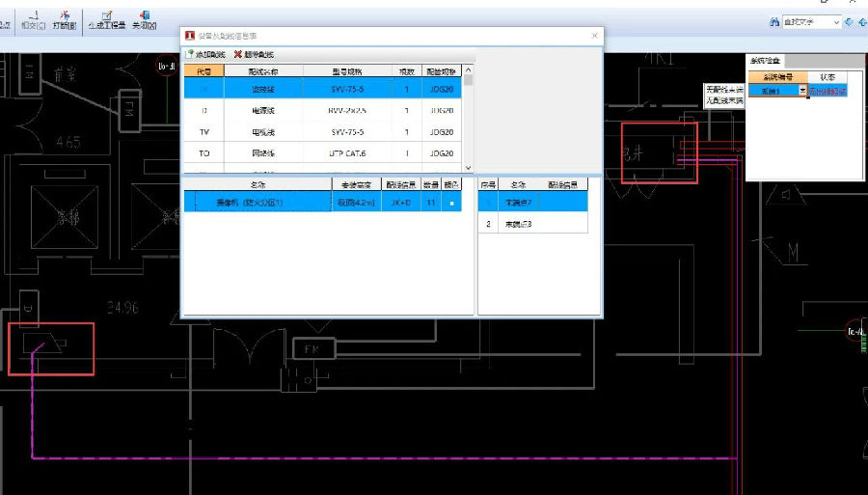Click the 关闭 toolbar icon
Viewport: 868px width, 495px height.
tap(144, 19)
